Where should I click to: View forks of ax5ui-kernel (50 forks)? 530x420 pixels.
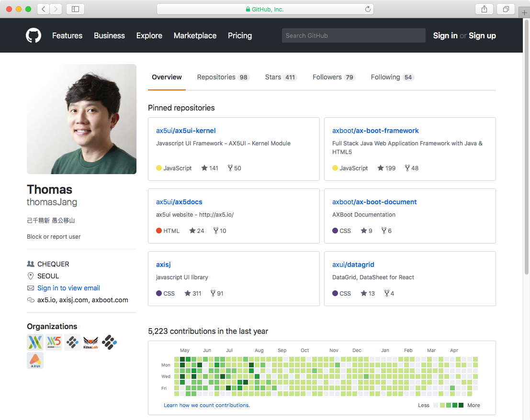234,168
